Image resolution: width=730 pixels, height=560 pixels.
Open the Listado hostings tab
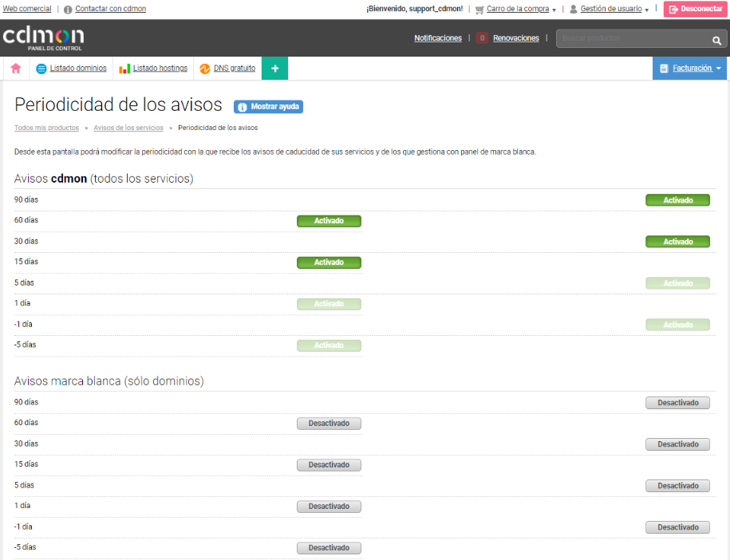pos(160,69)
